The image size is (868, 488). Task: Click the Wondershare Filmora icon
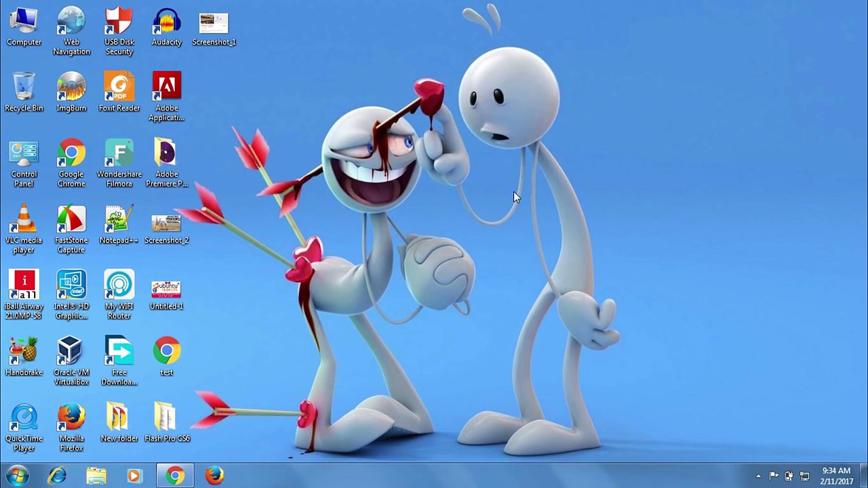pos(119,163)
